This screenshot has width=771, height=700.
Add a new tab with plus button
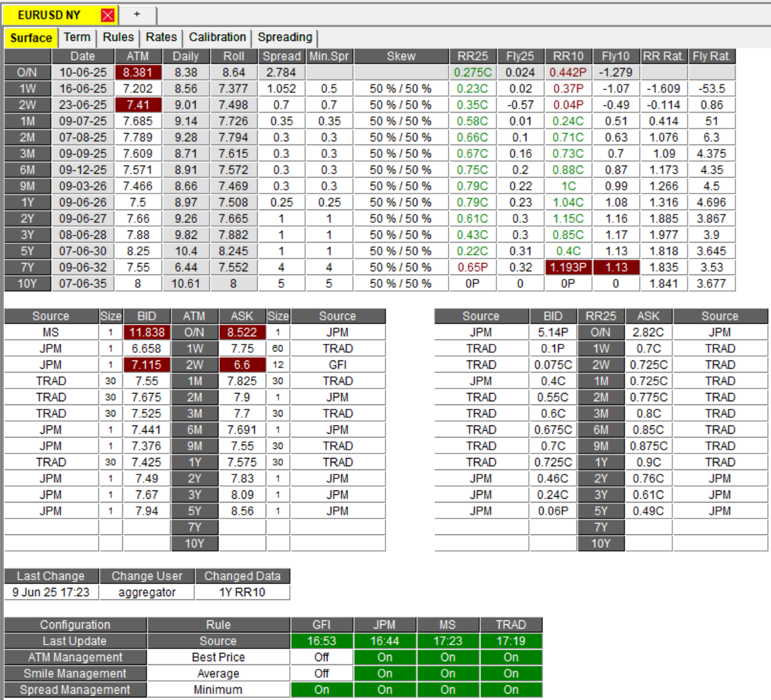tap(137, 15)
